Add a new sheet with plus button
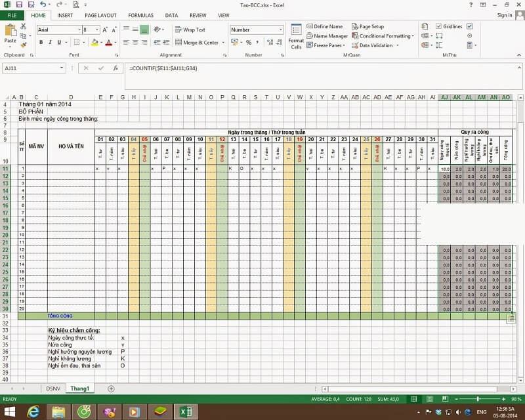 pos(111,388)
